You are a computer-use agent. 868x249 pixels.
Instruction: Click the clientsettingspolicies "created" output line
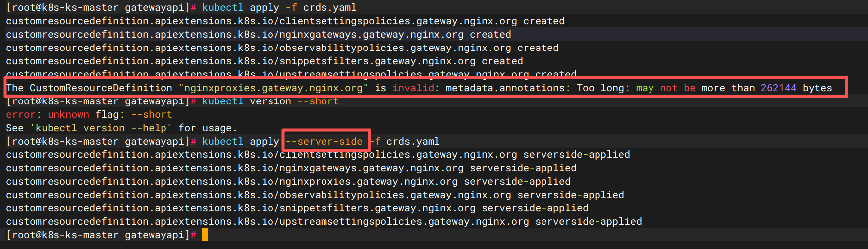click(x=285, y=21)
